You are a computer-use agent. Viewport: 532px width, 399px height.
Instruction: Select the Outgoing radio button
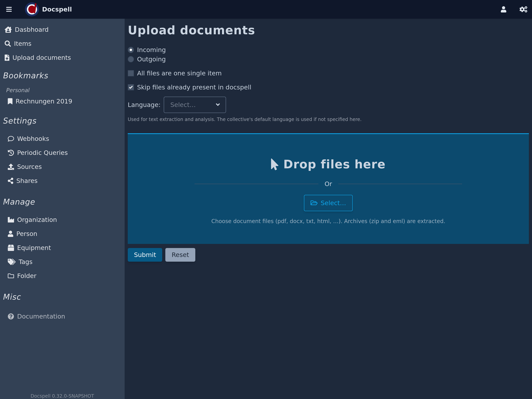pos(131,59)
